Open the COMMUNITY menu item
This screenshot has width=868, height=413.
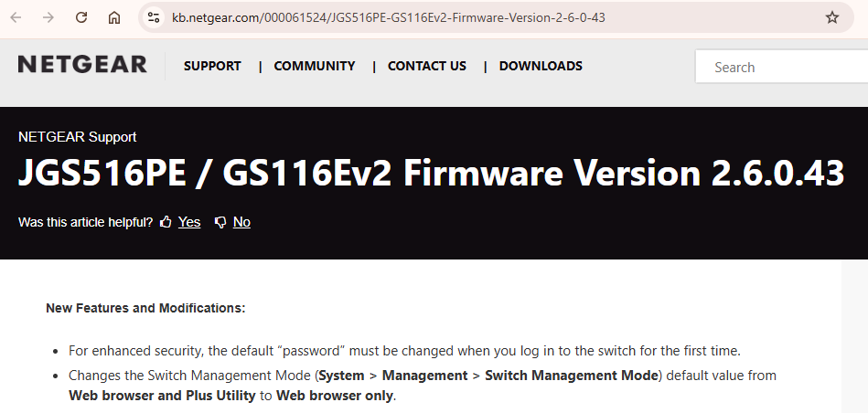(x=315, y=66)
